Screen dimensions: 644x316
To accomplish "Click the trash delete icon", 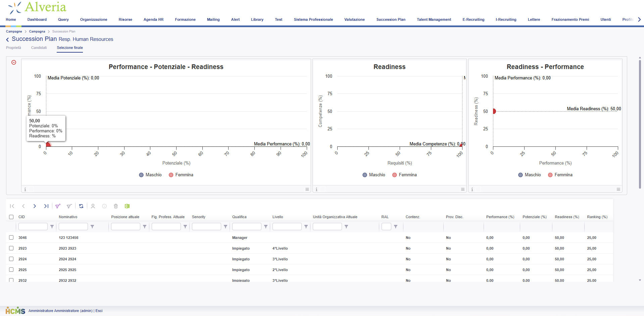I will [116, 206].
